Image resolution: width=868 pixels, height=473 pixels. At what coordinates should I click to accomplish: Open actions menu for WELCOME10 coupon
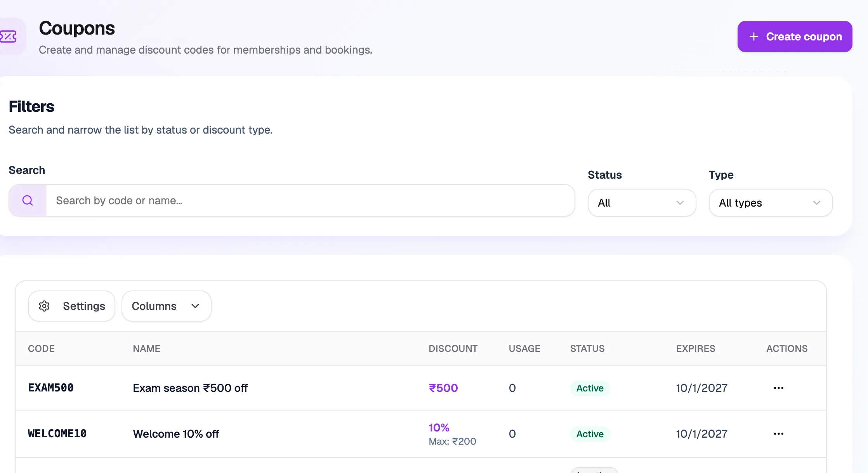(778, 434)
